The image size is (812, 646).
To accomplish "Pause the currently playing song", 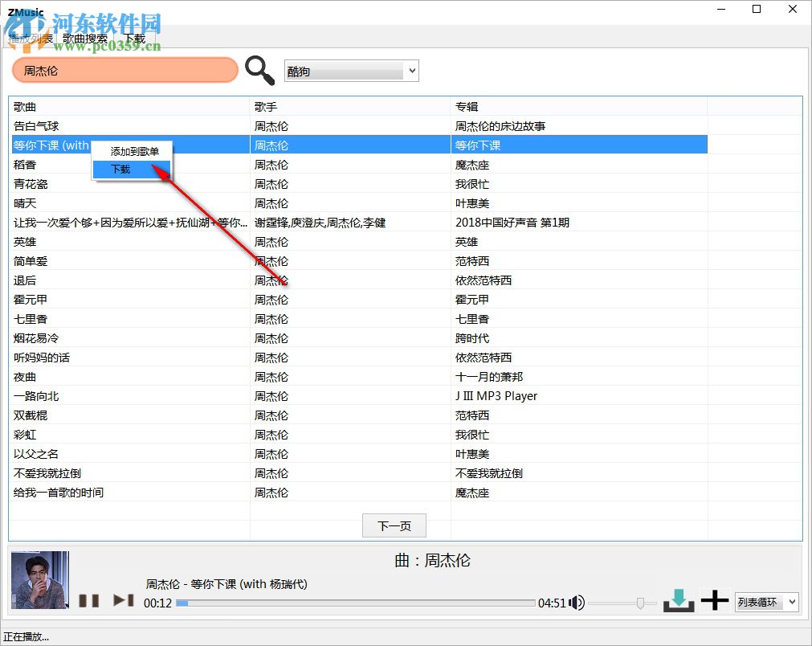I will (89, 599).
